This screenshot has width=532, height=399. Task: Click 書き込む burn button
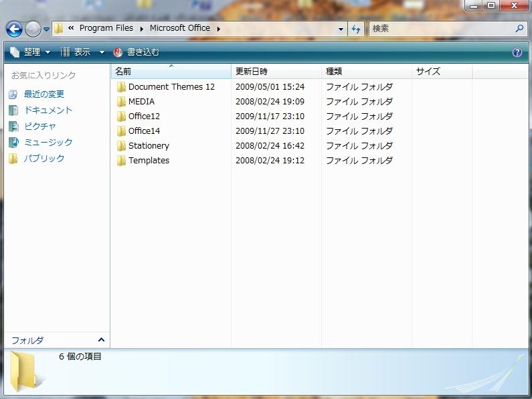[136, 52]
